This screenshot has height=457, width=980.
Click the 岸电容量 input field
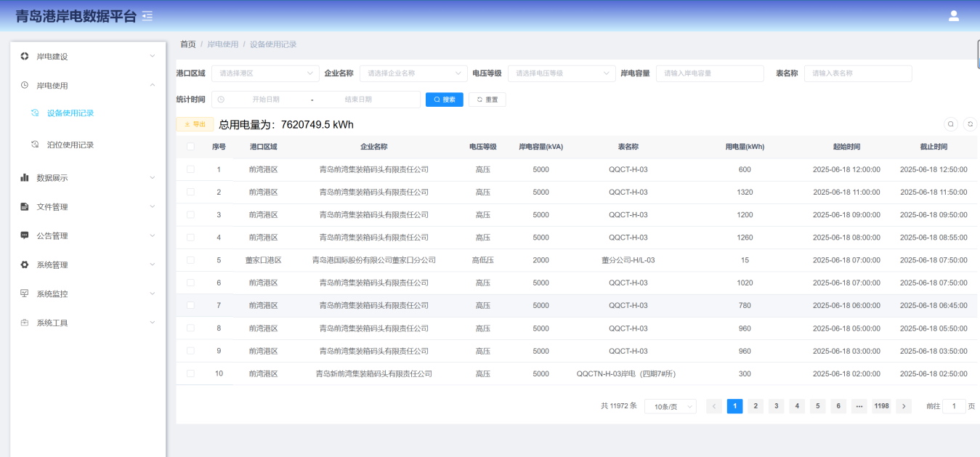(710, 73)
